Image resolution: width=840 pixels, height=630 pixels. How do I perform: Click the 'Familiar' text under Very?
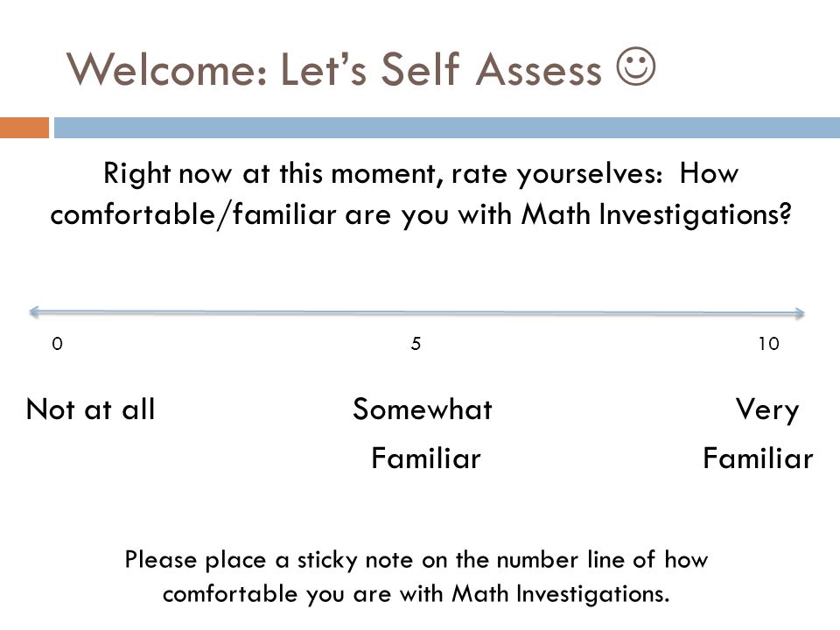pos(758,458)
